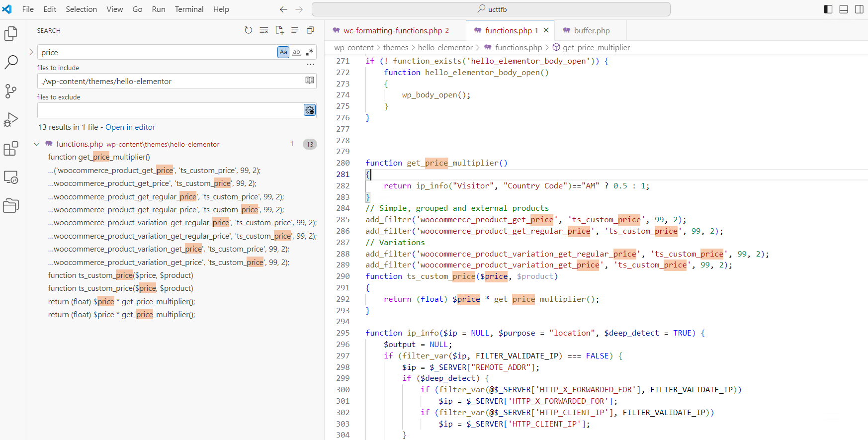Screen dimensions: 868x440
Task: Open themes breadcrumb segment
Action: coord(396,48)
